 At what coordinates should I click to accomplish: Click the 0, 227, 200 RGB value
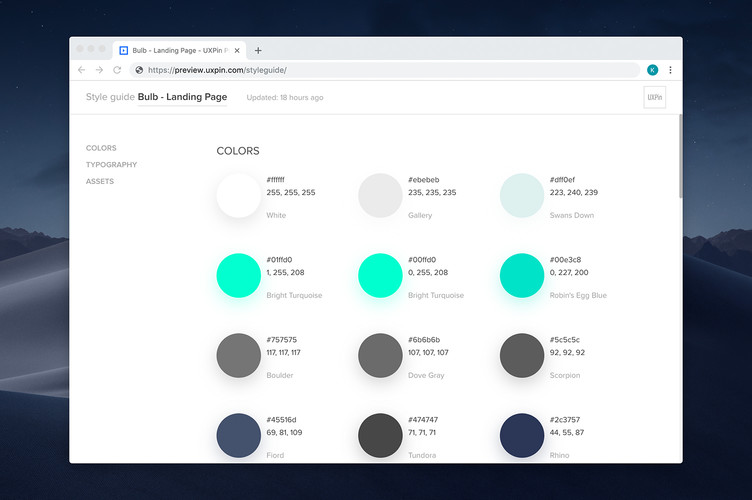point(569,272)
